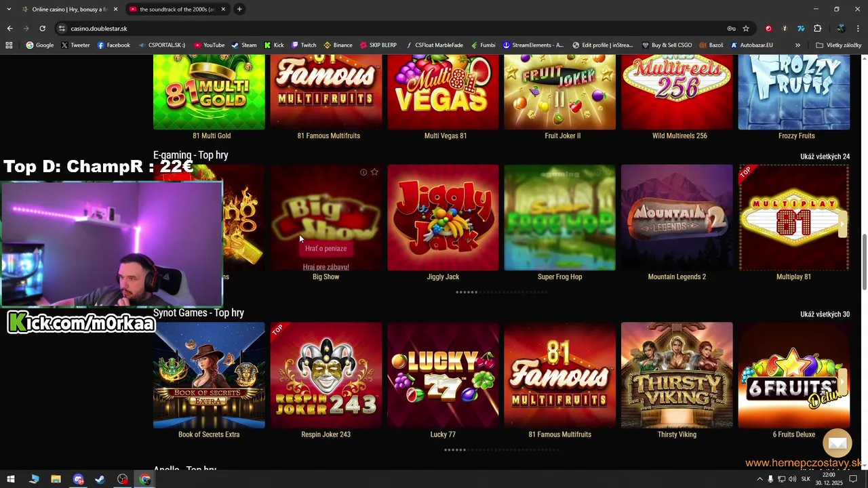Open the tab search dropdown
868x488 pixels.
pyautogui.click(x=9, y=9)
